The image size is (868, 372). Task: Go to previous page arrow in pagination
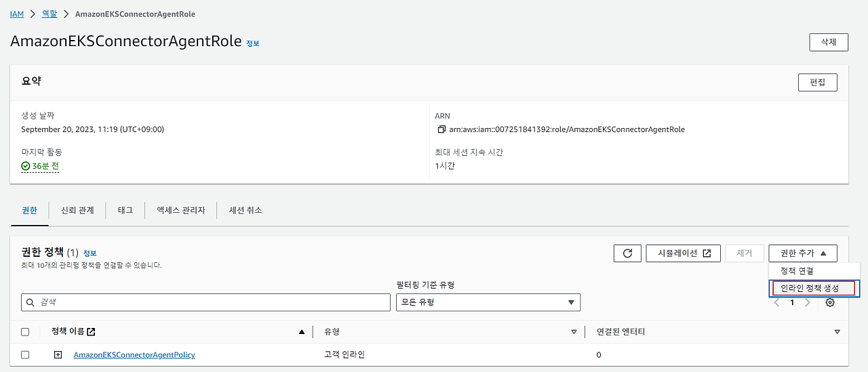777,302
